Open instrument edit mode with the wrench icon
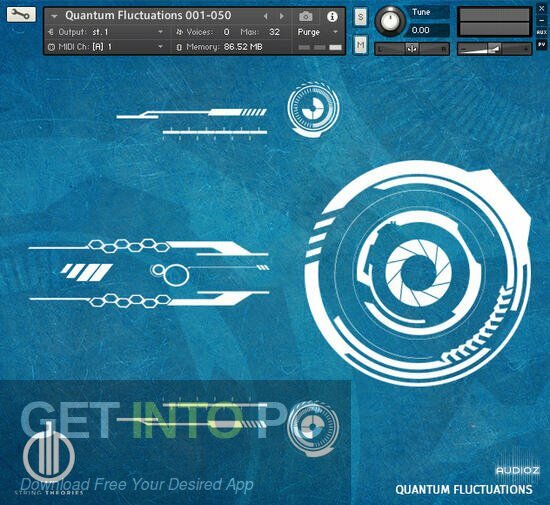 click(21, 15)
